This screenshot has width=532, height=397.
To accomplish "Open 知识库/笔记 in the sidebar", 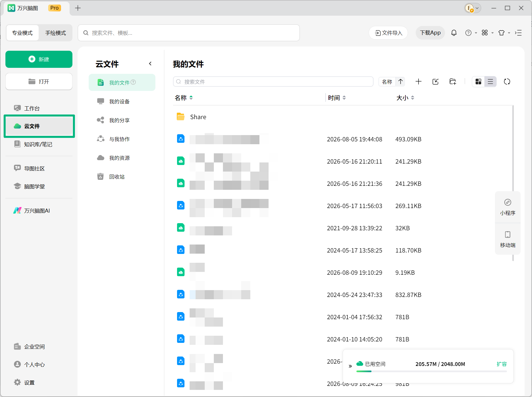I will coord(39,144).
